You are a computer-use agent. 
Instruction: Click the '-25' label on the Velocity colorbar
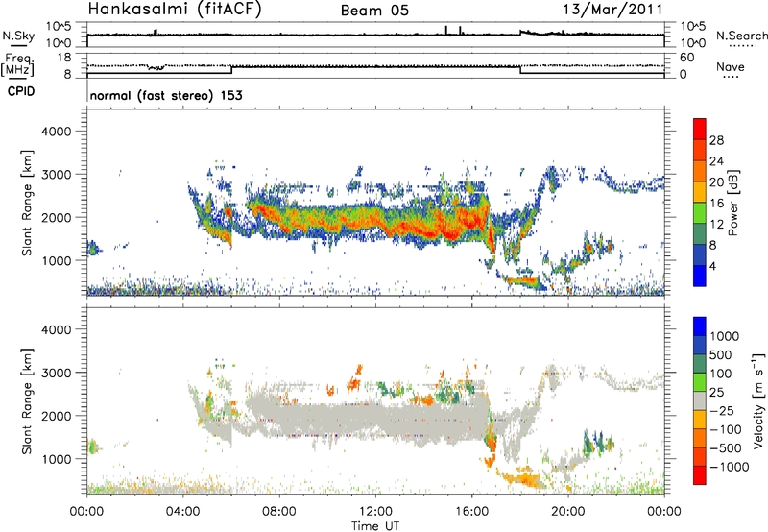(722, 410)
